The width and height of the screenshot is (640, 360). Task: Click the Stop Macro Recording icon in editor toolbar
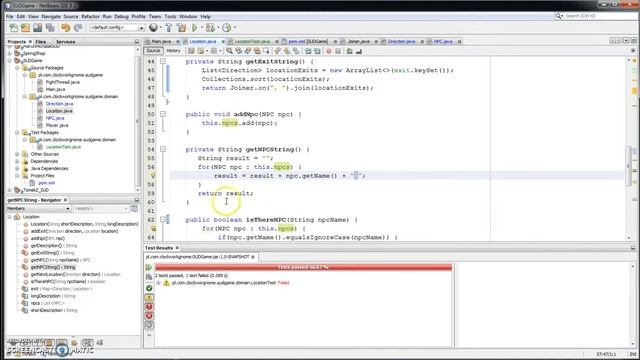click(338, 51)
